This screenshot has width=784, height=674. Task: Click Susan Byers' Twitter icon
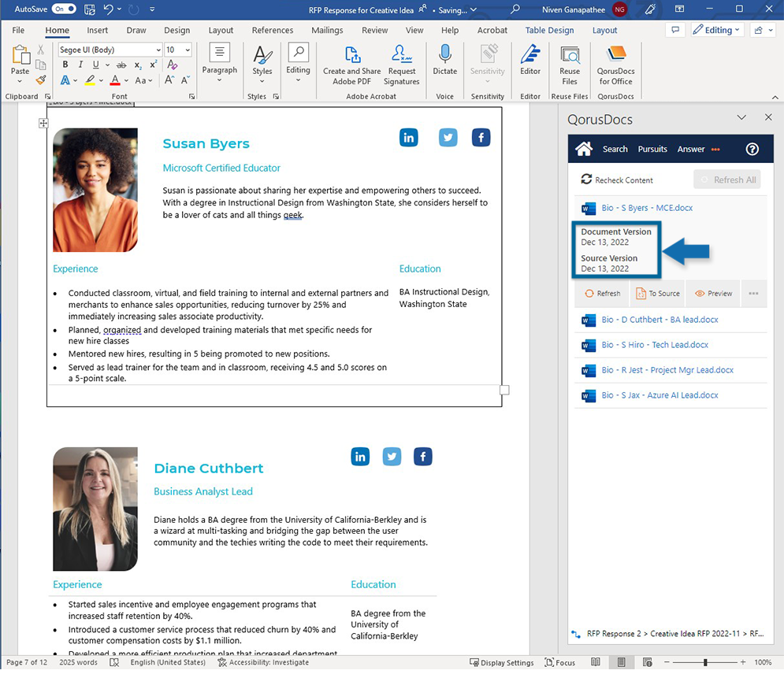[448, 137]
